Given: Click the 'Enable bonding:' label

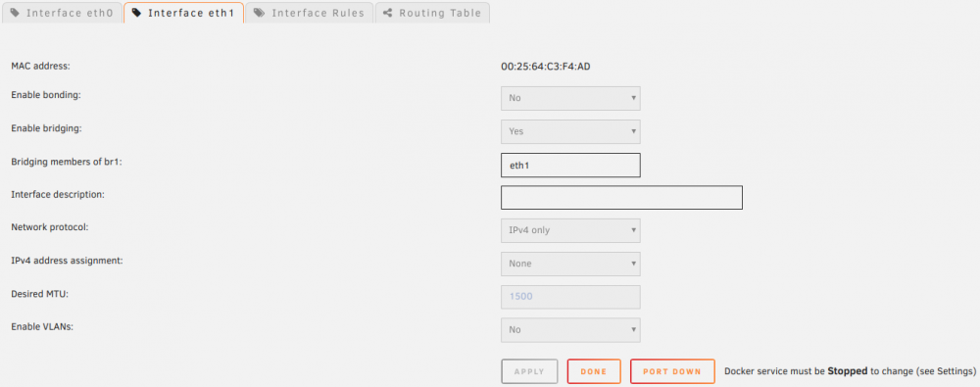Looking at the screenshot, I should [x=47, y=95].
